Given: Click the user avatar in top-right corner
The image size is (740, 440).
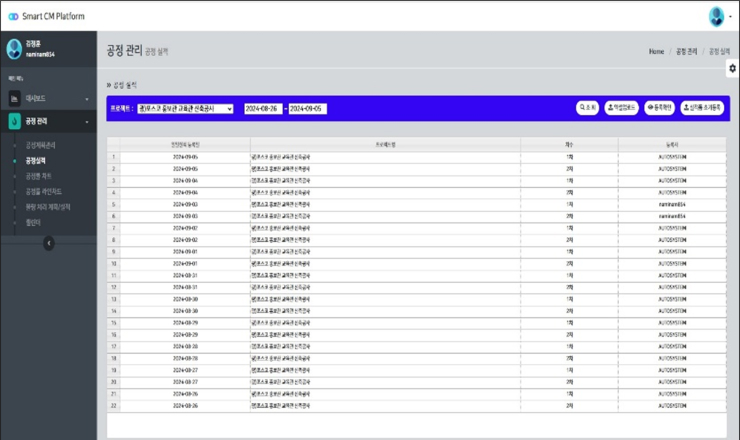Looking at the screenshot, I should coord(717,16).
